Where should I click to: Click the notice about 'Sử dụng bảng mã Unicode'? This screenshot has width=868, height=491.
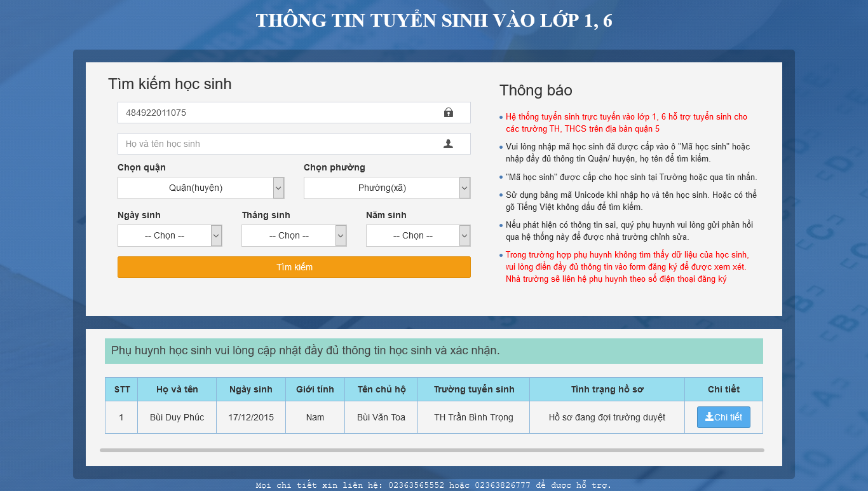[631, 201]
